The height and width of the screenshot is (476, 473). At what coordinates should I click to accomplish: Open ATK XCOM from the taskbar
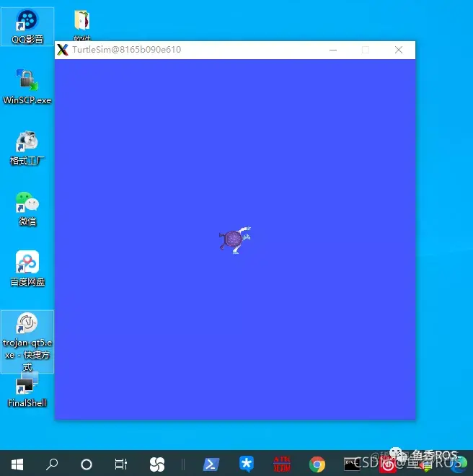[282, 464]
